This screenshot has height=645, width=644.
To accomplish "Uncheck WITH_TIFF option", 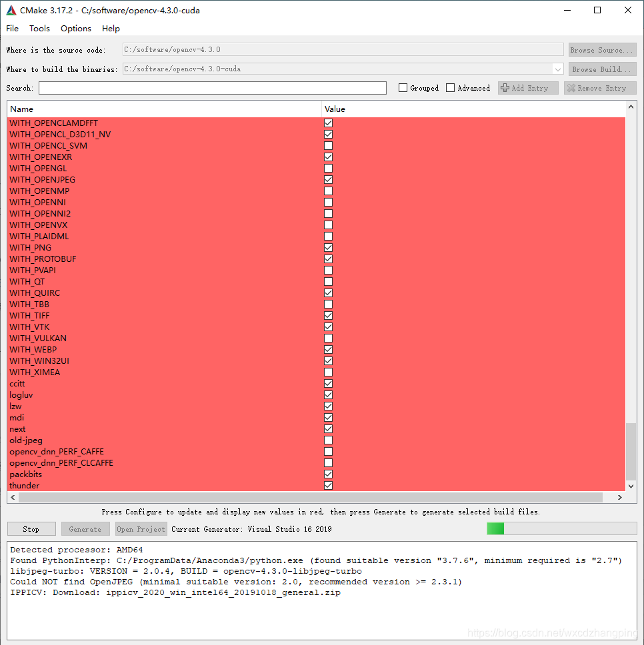I will pos(329,315).
